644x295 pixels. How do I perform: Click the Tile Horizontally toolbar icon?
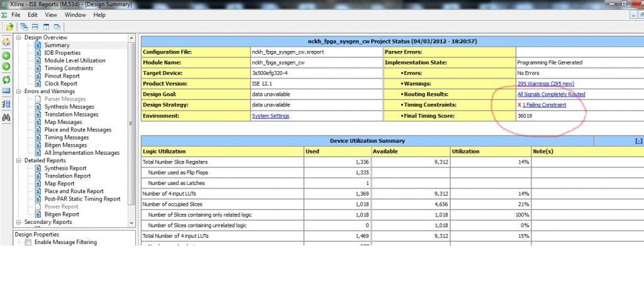(35, 27)
